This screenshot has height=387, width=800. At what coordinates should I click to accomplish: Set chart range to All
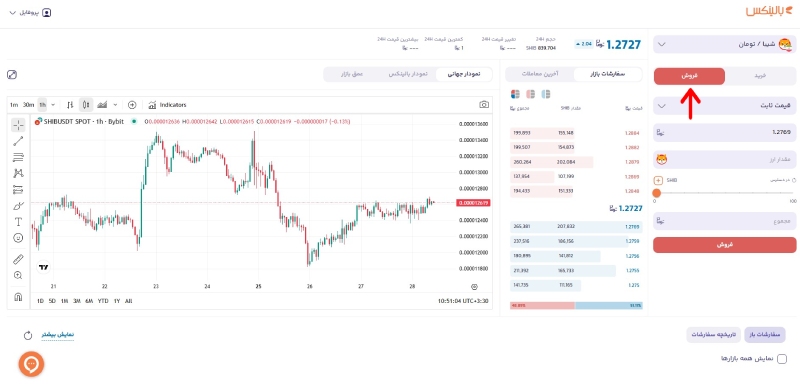129,301
